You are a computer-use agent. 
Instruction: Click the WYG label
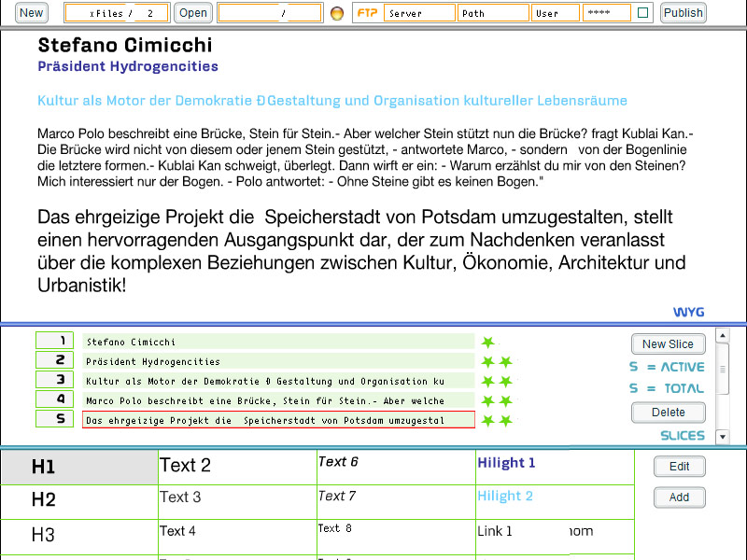[688, 312]
